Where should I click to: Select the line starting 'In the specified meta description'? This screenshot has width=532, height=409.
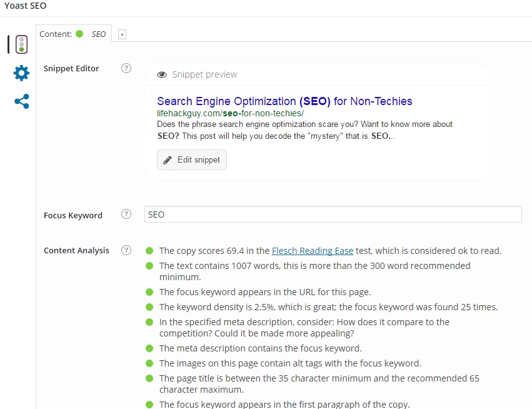[x=304, y=328]
